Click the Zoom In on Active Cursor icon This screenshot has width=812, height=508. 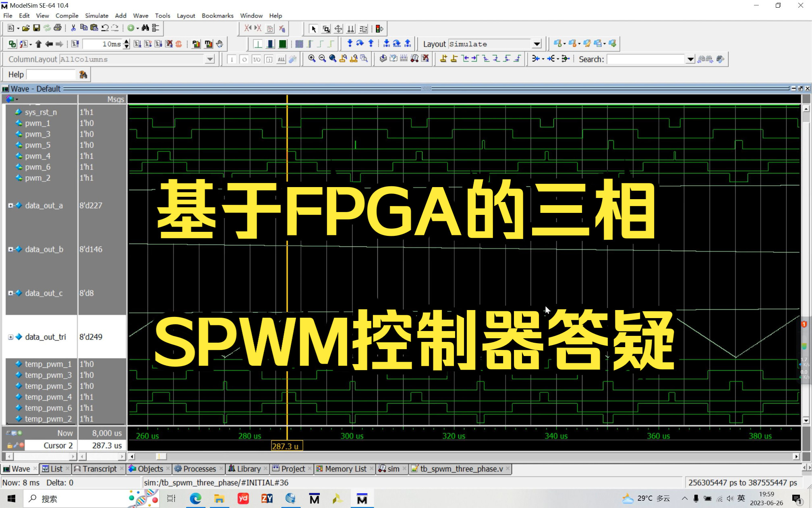tap(343, 59)
